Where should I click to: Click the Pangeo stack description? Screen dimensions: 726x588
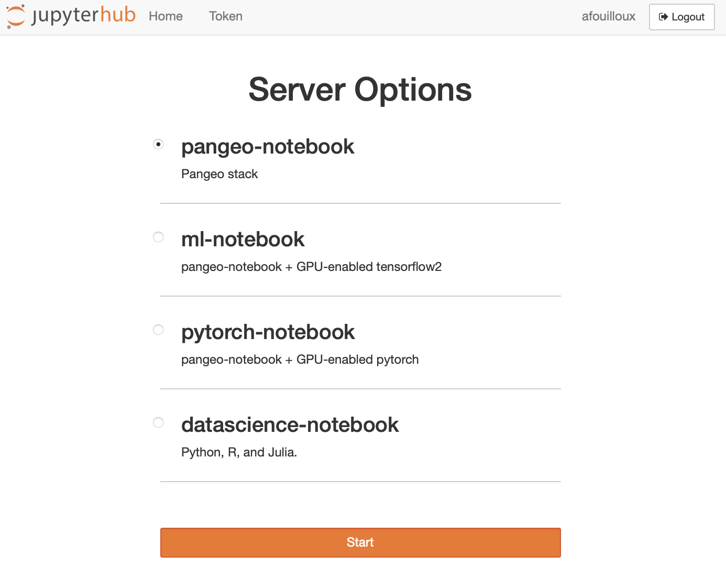point(219,173)
